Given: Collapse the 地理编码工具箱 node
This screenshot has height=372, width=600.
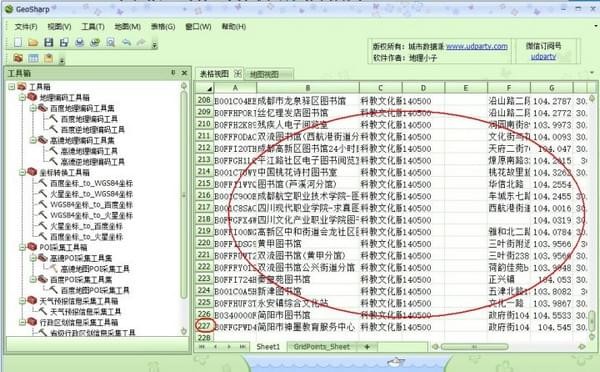Looking at the screenshot, I should point(22,98).
